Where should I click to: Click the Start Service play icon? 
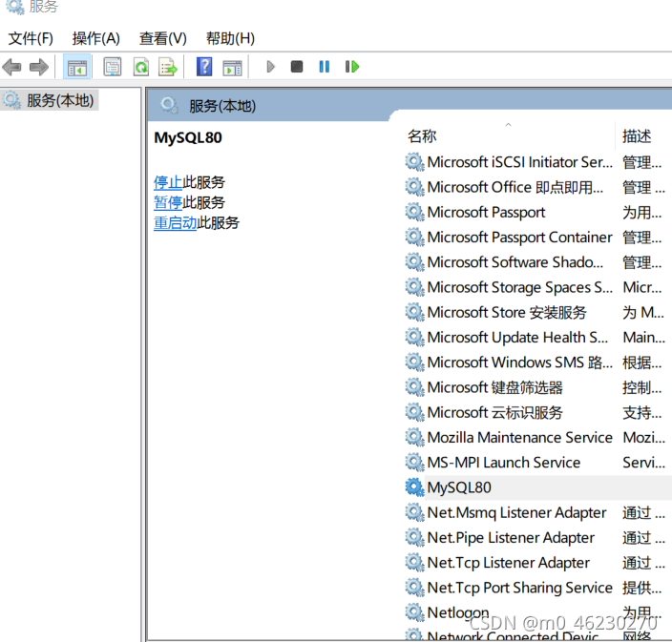(x=270, y=67)
